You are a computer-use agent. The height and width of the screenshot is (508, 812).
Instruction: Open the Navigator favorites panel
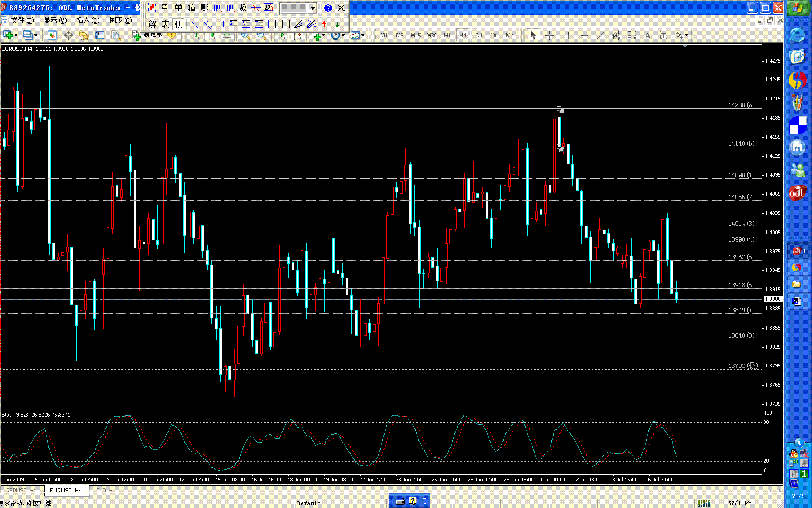(x=84, y=35)
